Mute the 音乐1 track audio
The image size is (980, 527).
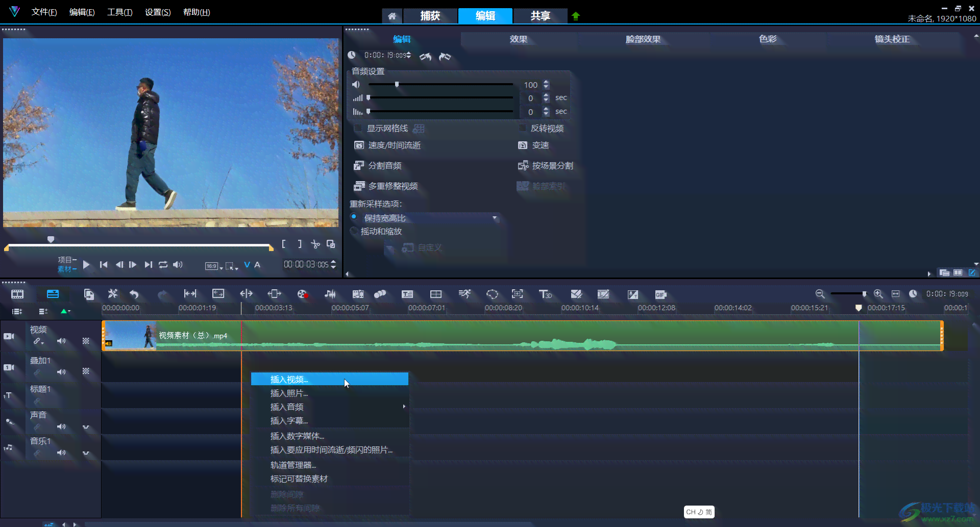pyautogui.click(x=61, y=453)
